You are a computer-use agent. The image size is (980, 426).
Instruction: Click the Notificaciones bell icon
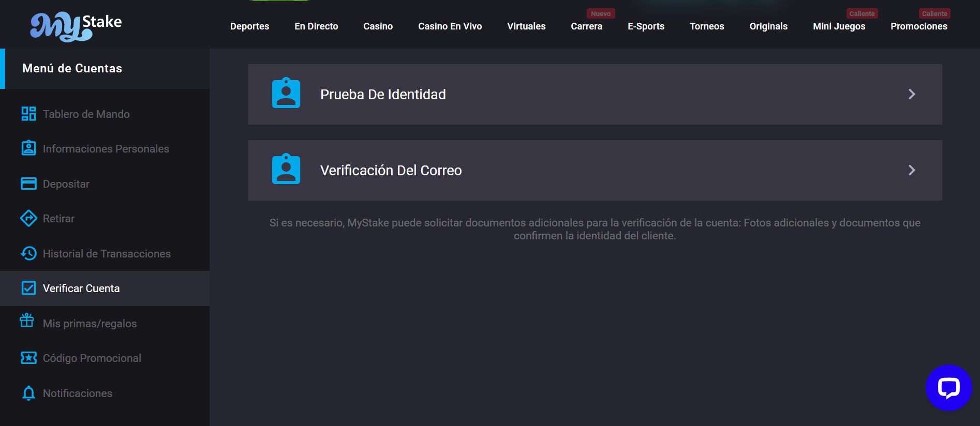[28, 393]
